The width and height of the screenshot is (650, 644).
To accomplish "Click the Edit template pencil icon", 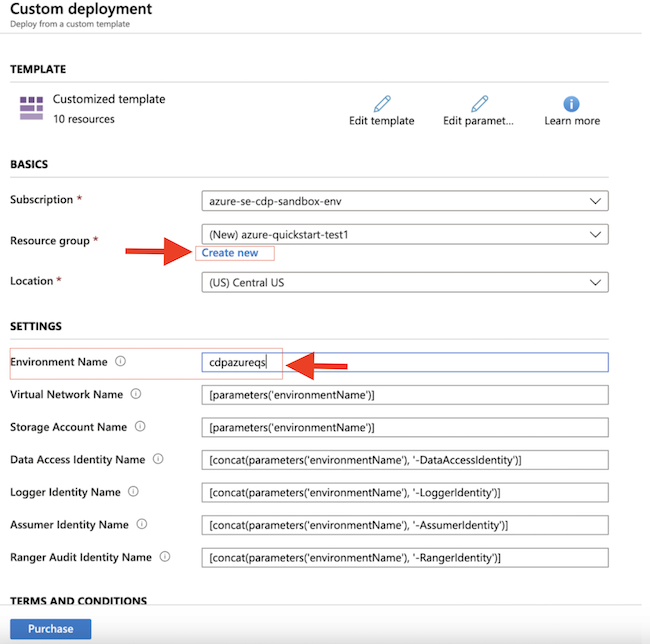I will click(381, 104).
